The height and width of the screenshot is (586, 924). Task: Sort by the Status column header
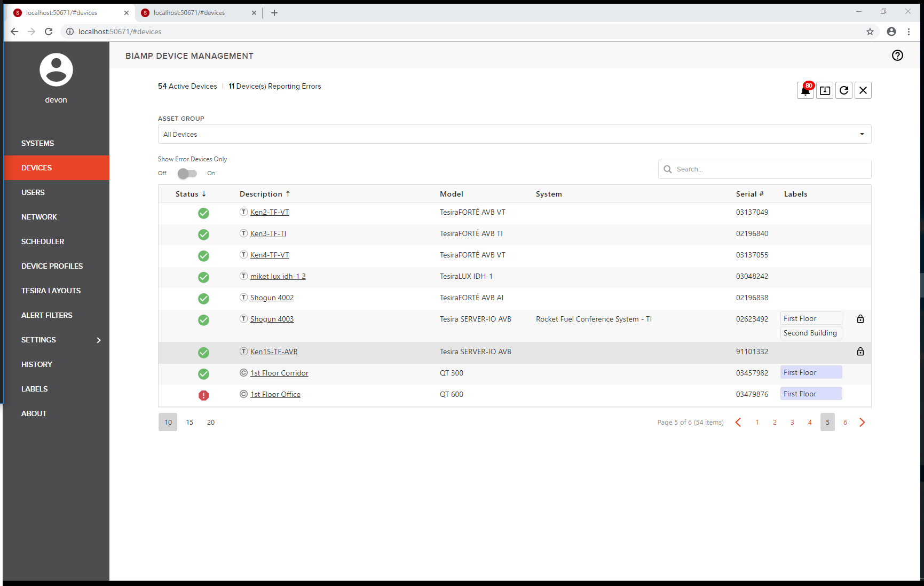tap(191, 194)
